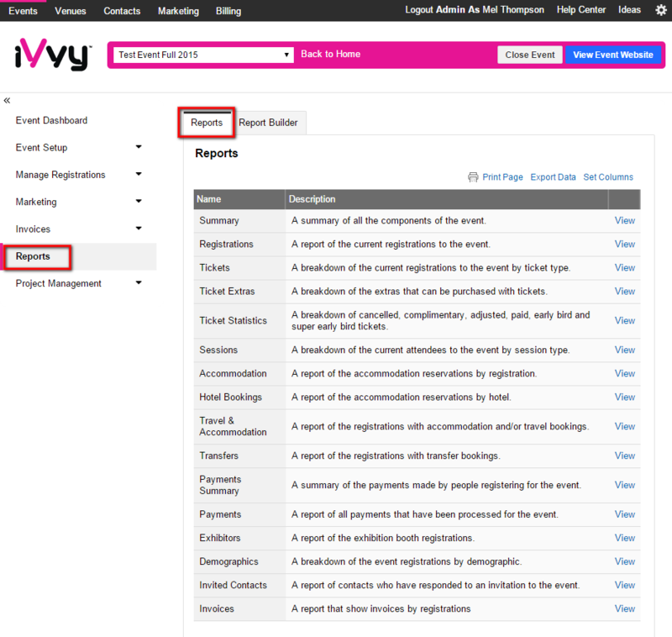672x637 pixels.
Task: Expand the Manage Registrations sidebar arrow
Action: pos(139,174)
